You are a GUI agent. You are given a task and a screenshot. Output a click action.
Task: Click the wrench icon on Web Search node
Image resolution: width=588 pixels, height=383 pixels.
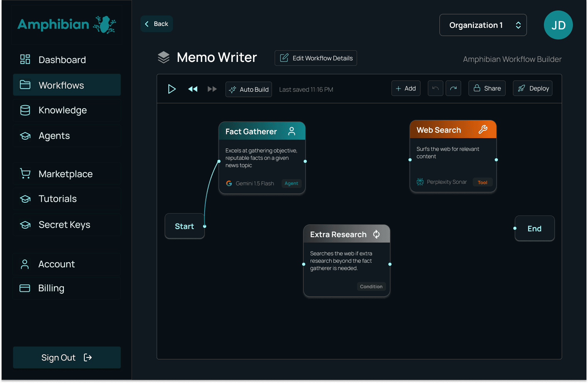point(483,130)
